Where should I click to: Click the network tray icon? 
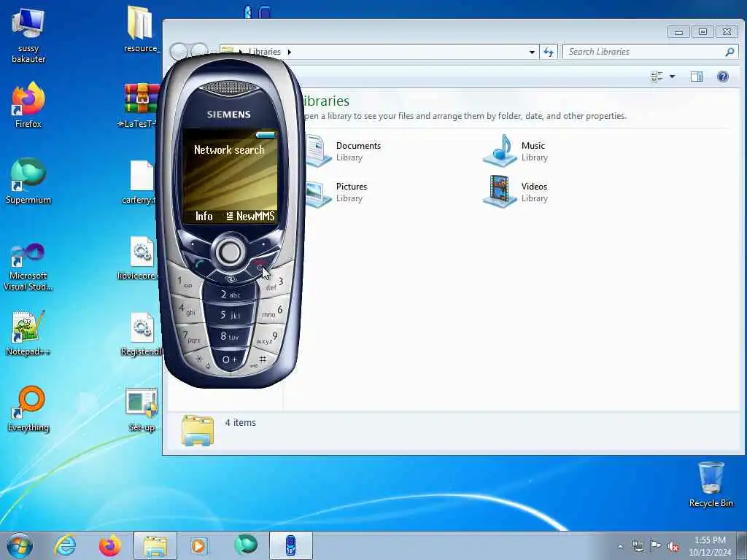[638, 546]
